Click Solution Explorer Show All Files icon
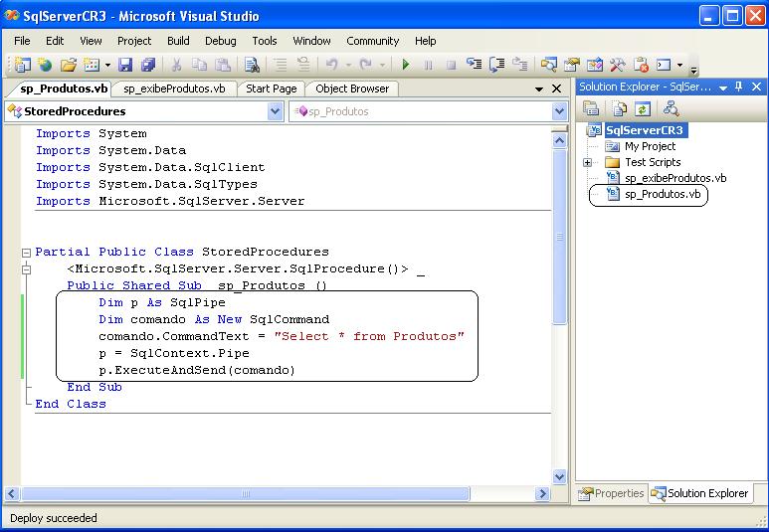This screenshot has height=532, width=769. [619, 107]
